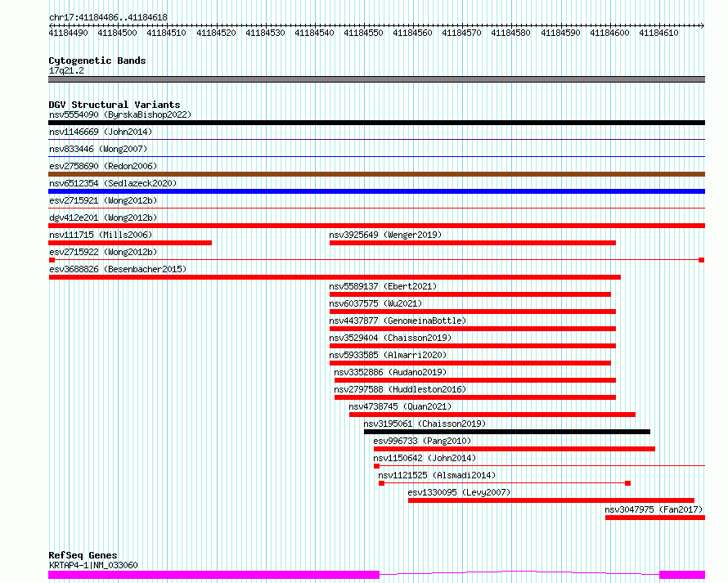Click the 41184550 ruler tick label

click(363, 33)
